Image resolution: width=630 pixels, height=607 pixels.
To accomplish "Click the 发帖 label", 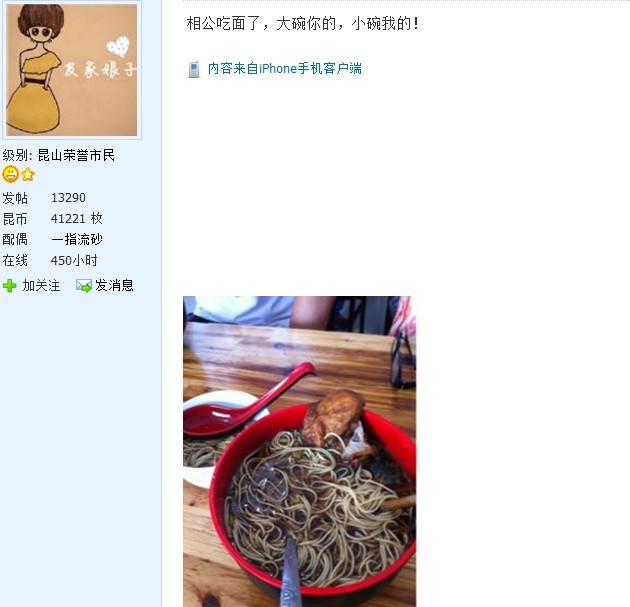I will [15, 198].
